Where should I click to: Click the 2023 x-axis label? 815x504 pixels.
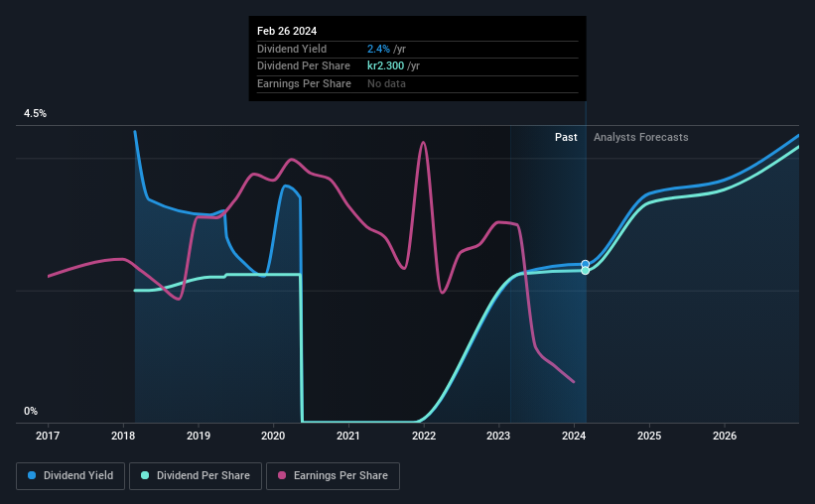pyautogui.click(x=498, y=436)
